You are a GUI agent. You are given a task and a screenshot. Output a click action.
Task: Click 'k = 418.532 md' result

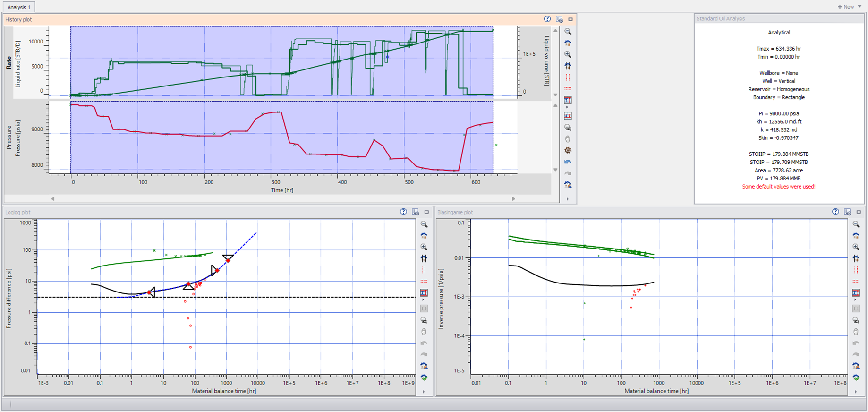click(779, 129)
